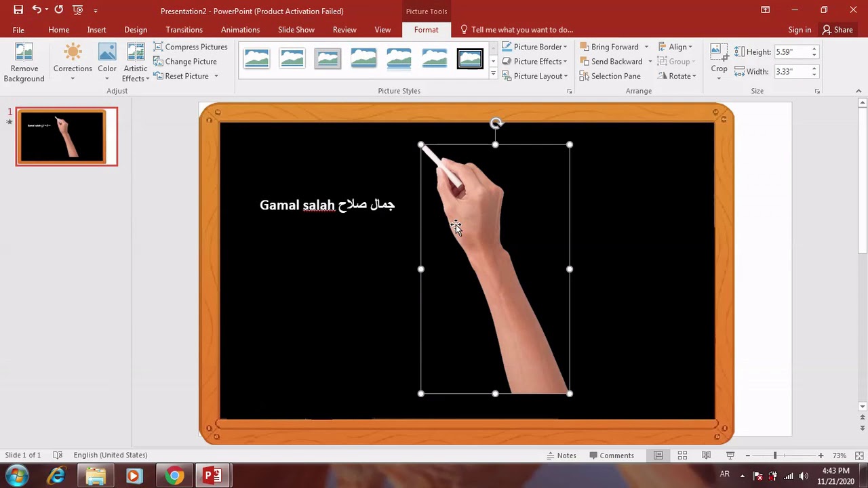Switch to the Slide Show tab
Image resolution: width=868 pixels, height=488 pixels.
(x=296, y=30)
